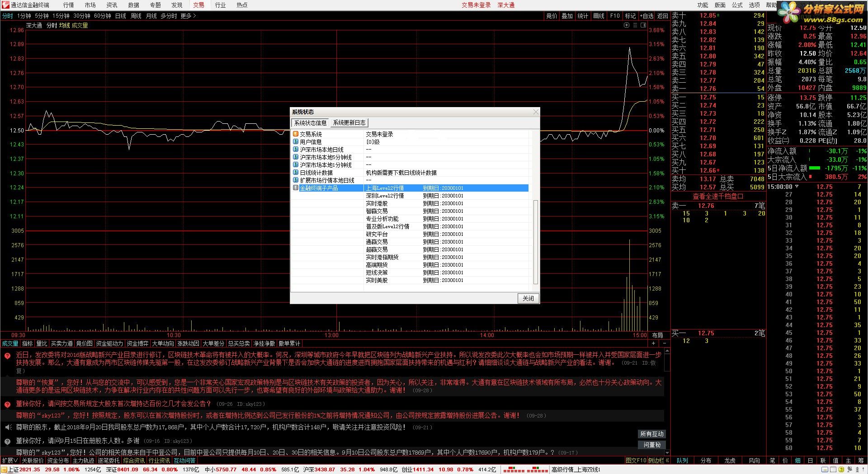This screenshot has height=474, width=868.
Task: Click the 叠加 toolbar button
Action: (x=567, y=16)
